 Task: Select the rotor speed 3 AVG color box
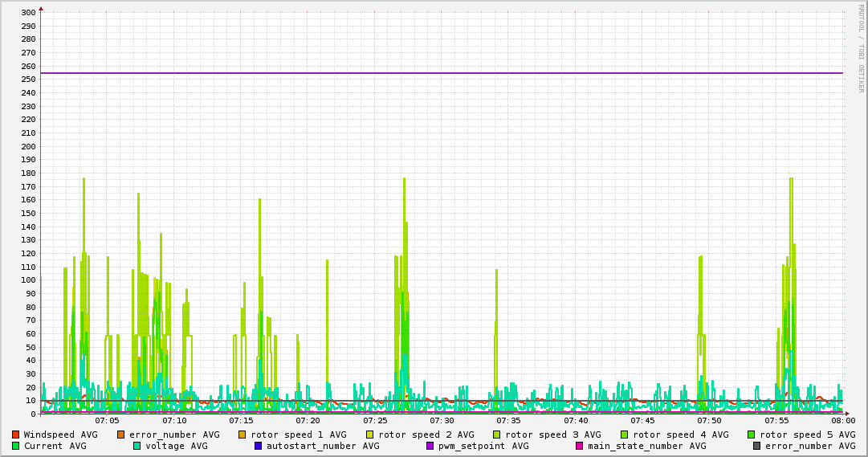coord(497,435)
